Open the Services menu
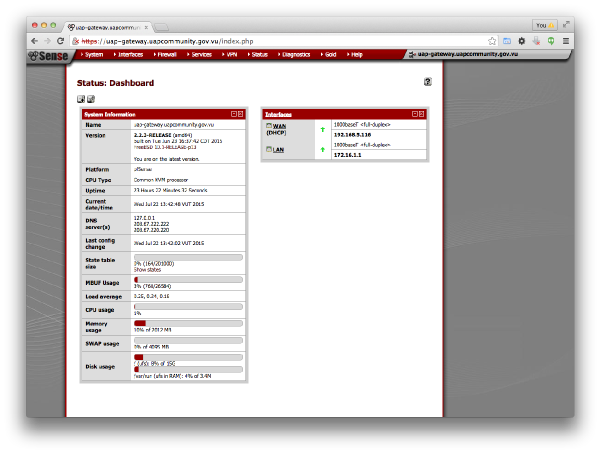 click(x=199, y=55)
